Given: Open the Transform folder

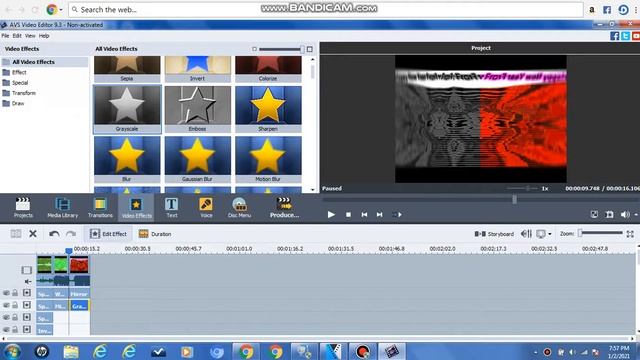Looking at the screenshot, I should coord(19,93).
